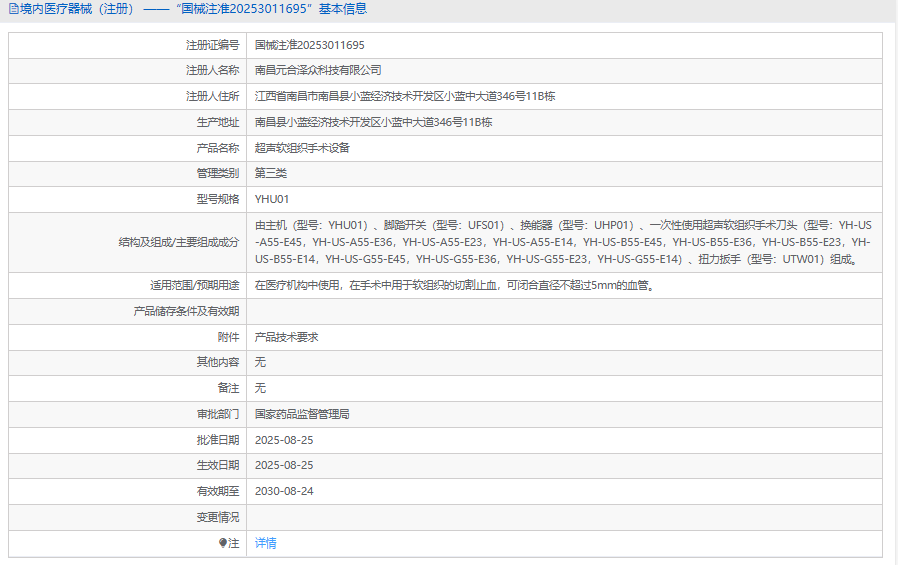
Task: Select registration number 国械注准20253011695 value
Action: (x=310, y=45)
